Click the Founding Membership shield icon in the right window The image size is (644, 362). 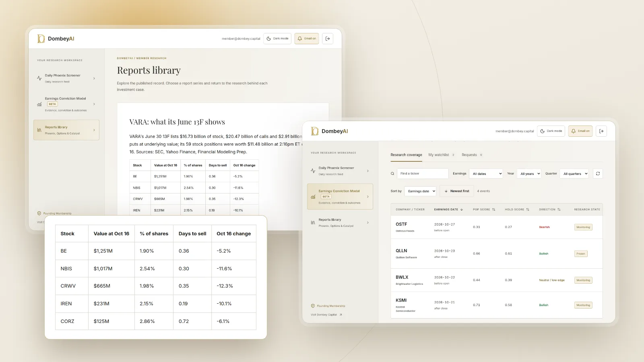(313, 306)
